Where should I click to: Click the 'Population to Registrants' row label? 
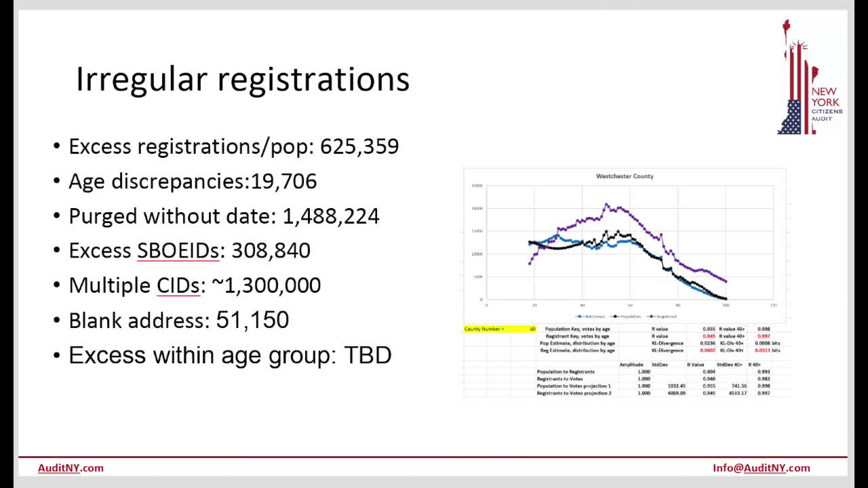click(566, 371)
